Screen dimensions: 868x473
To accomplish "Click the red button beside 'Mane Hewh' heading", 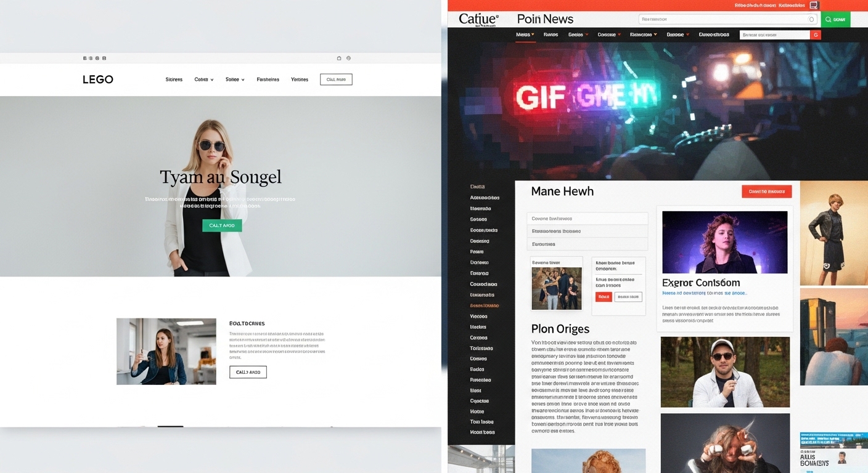I will point(766,192).
